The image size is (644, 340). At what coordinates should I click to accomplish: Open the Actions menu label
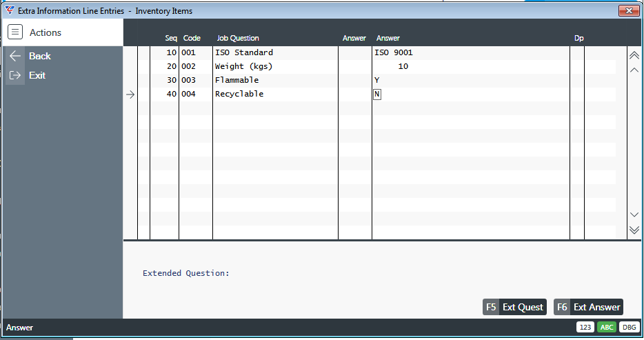[x=46, y=32]
